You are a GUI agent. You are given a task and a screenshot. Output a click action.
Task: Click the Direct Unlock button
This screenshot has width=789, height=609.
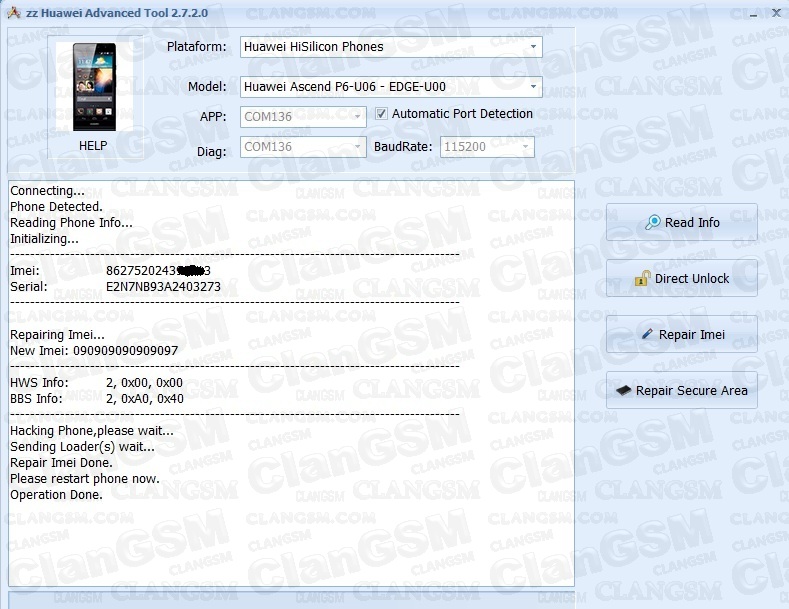tap(681, 278)
